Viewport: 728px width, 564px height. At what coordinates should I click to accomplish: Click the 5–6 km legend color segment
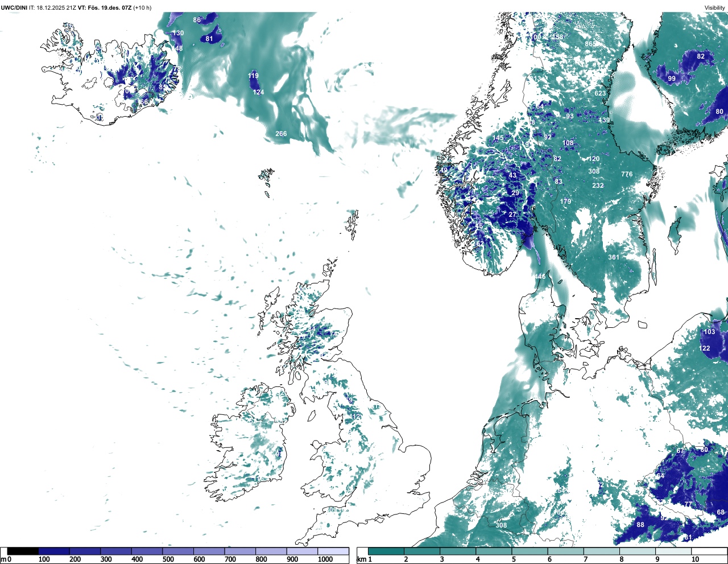[x=530, y=551]
